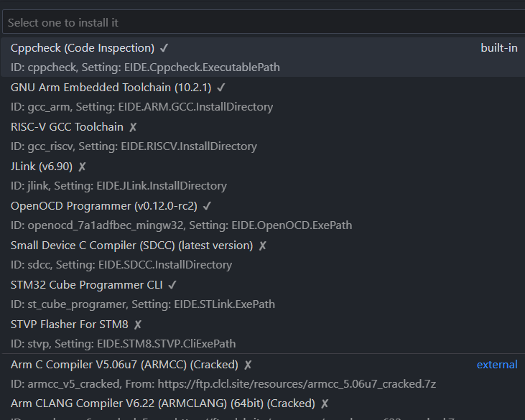The width and height of the screenshot is (525, 420).
Task: Click the checkmark icon beside Cppcheck
Action: click(164, 48)
